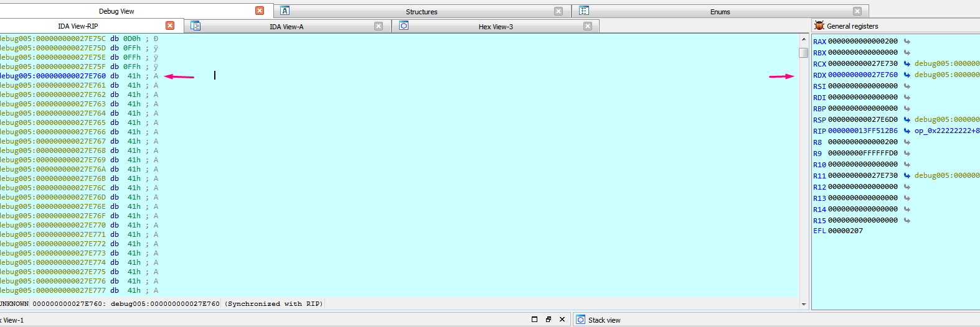
Task: Click the disassembly scrollbar thumb
Action: 803,53
